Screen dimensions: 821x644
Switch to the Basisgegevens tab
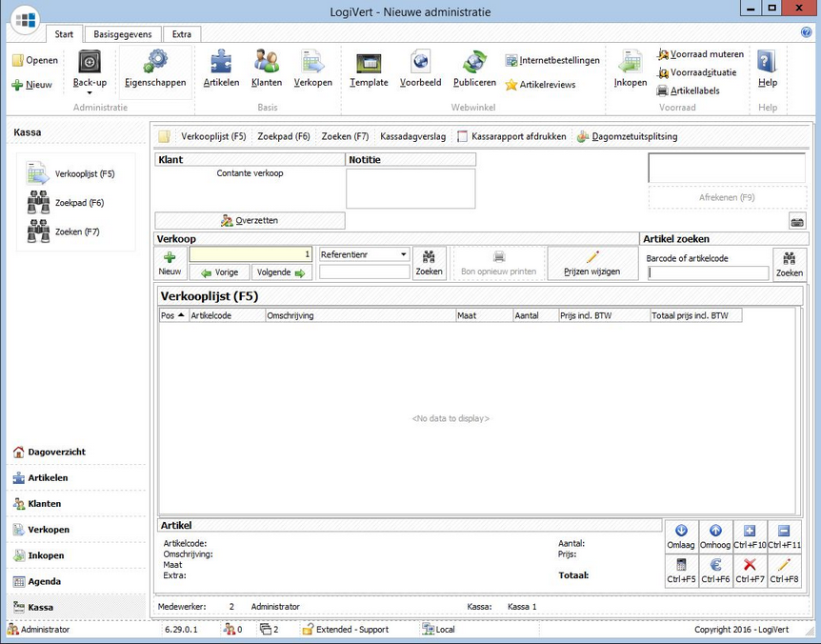click(122, 34)
